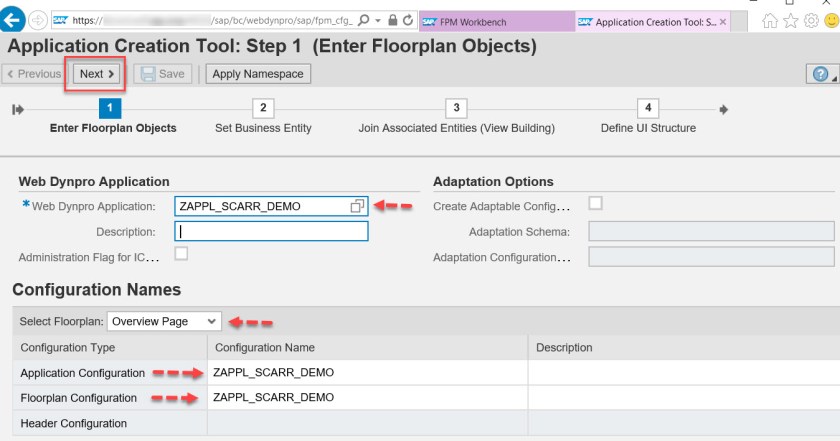Click the Description input field
Viewport: 840px width, 441px height.
pos(271,231)
